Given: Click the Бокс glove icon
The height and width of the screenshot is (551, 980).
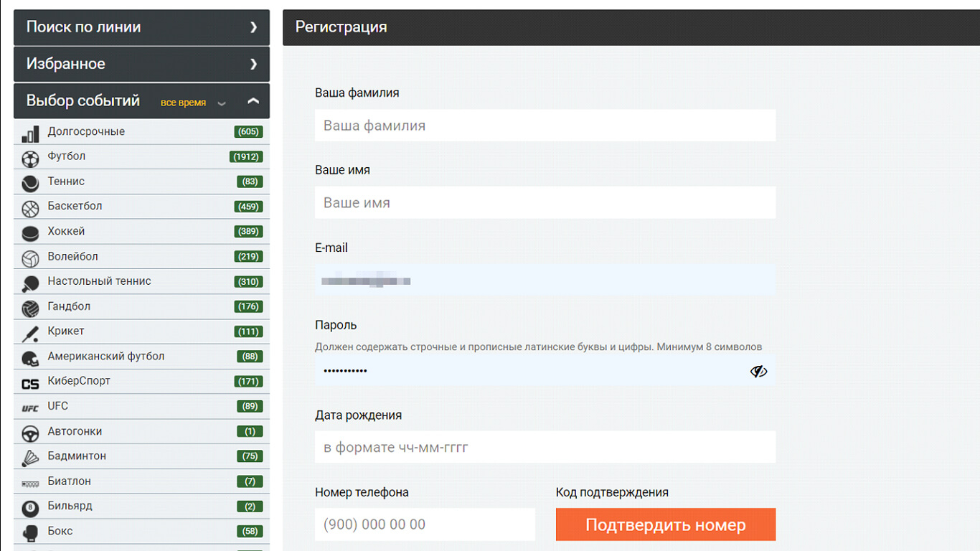Looking at the screenshot, I should (x=30, y=533).
